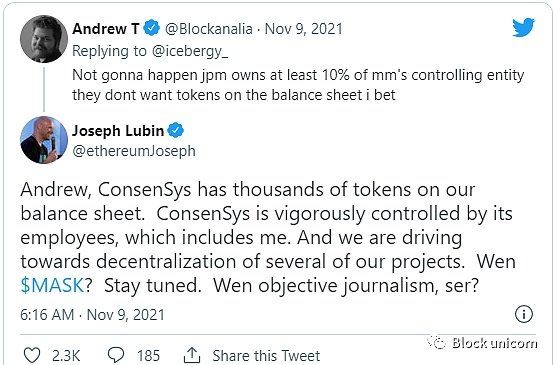555x365 pixels.
Task: Open the @ethereumJoseph handle
Action: (134, 151)
